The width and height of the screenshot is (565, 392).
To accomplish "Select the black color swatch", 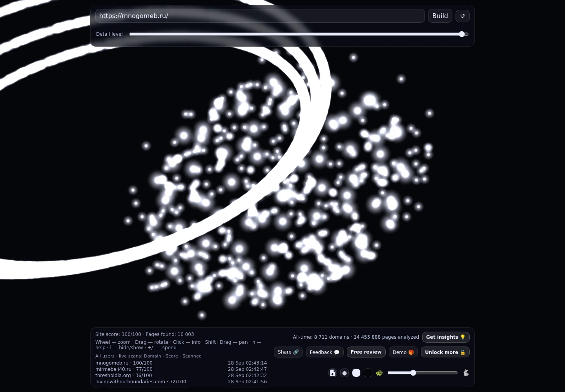I will click(x=368, y=373).
